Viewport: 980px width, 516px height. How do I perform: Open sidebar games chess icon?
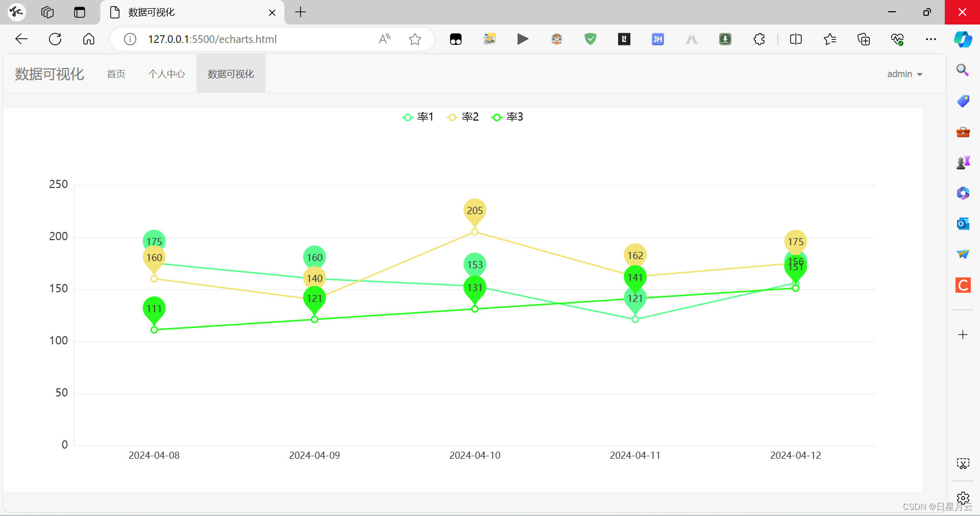point(963,162)
